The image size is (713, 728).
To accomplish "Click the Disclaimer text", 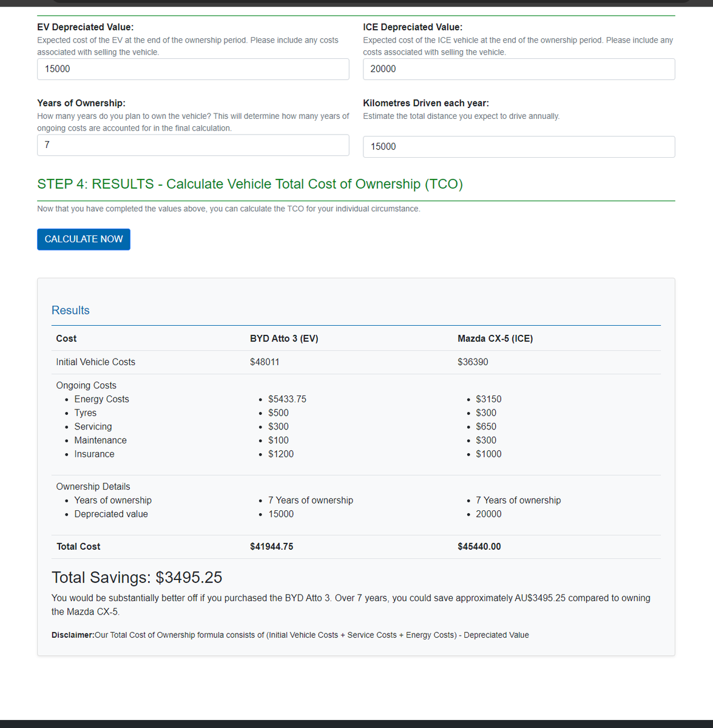I will 290,635.
